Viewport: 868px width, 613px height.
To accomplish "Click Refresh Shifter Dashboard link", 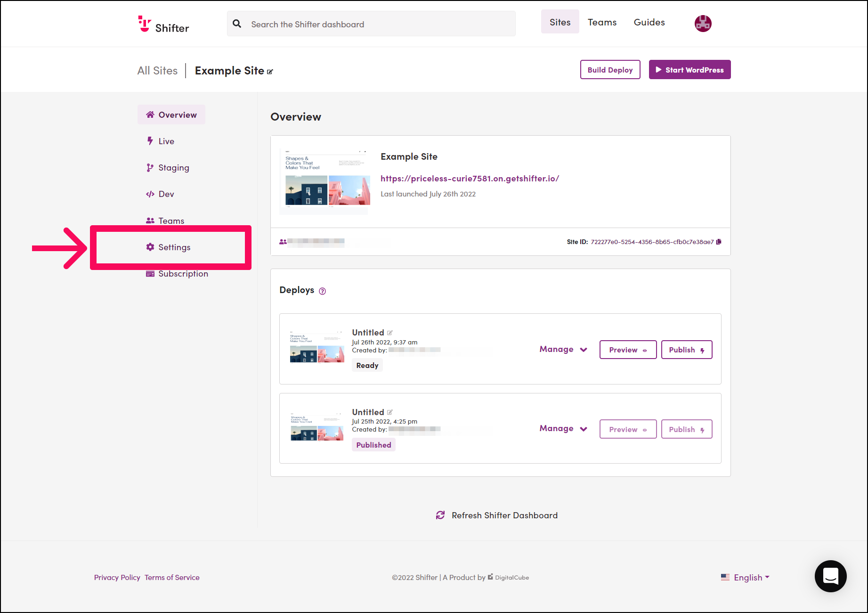I will tap(504, 515).
